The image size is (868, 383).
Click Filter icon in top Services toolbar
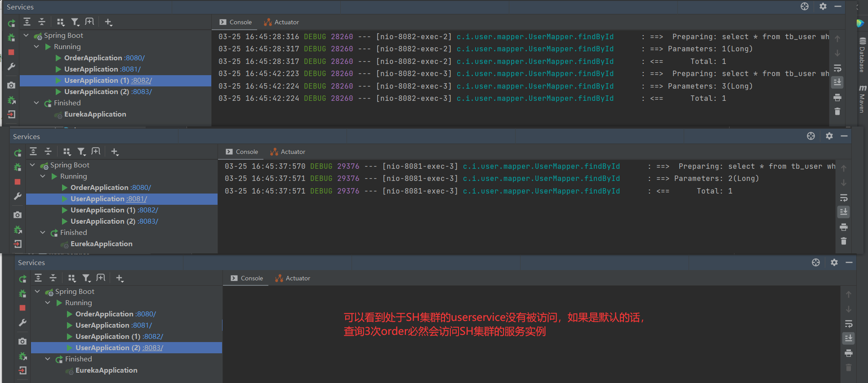tap(75, 22)
